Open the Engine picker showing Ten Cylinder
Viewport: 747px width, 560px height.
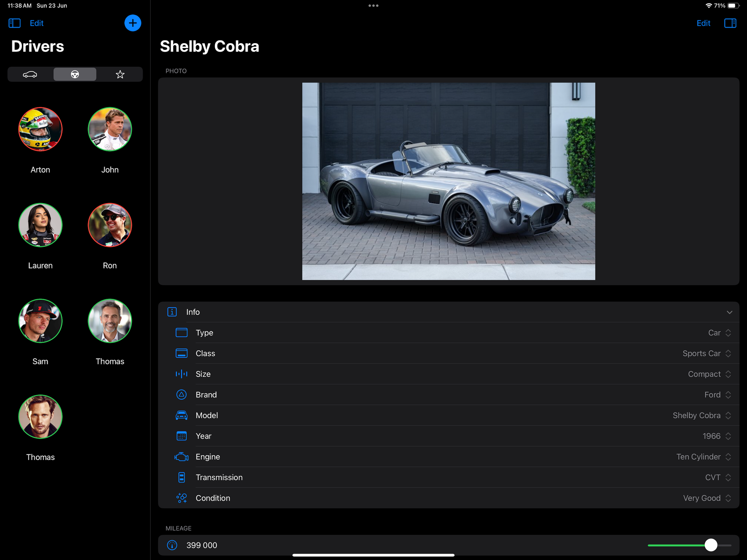pyautogui.click(x=704, y=457)
